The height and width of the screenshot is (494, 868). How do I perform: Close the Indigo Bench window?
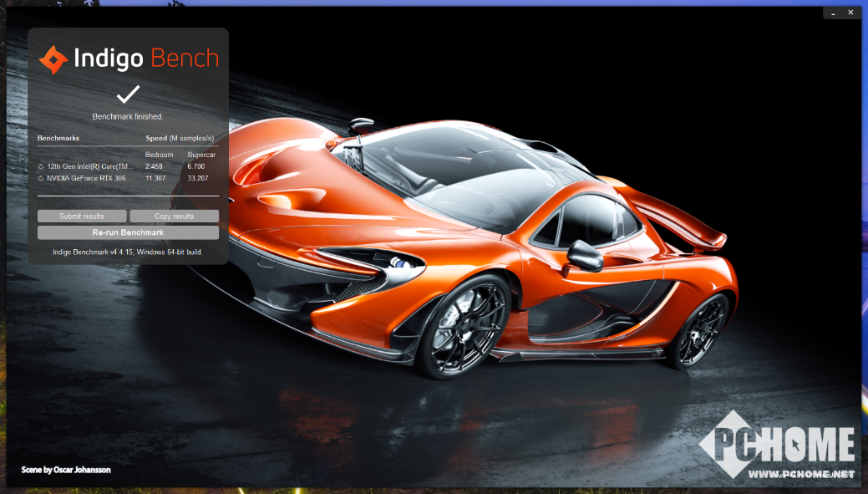click(x=850, y=13)
